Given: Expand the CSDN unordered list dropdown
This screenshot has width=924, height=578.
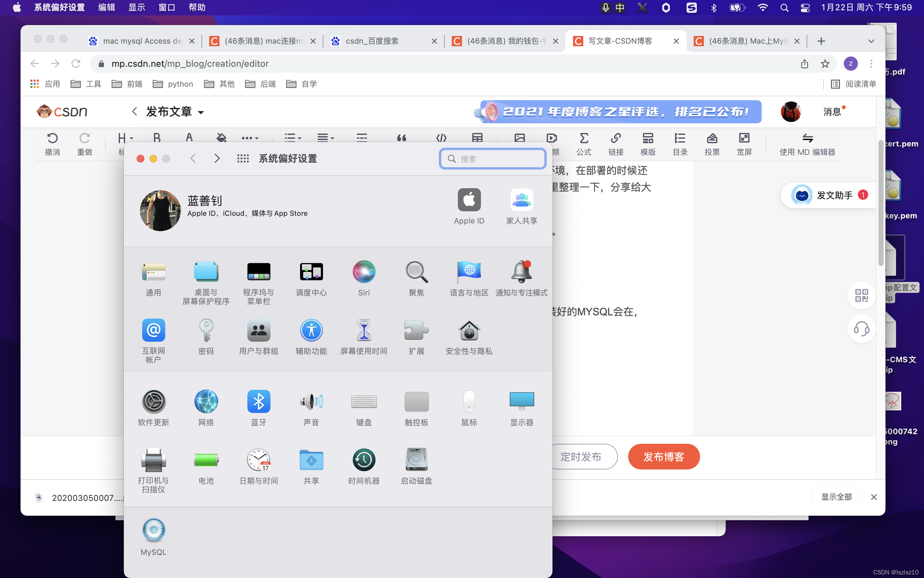Looking at the screenshot, I should point(300,138).
